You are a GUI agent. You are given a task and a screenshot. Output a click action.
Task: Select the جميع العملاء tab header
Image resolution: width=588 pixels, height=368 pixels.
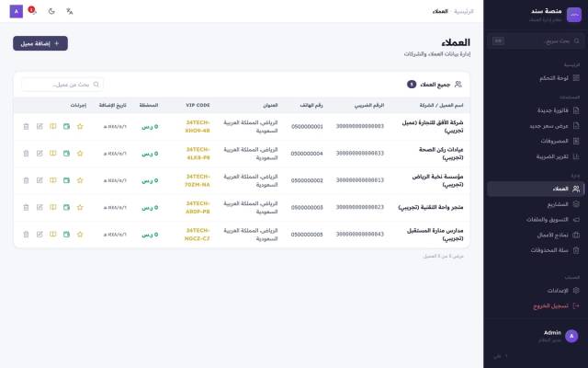coord(435,85)
